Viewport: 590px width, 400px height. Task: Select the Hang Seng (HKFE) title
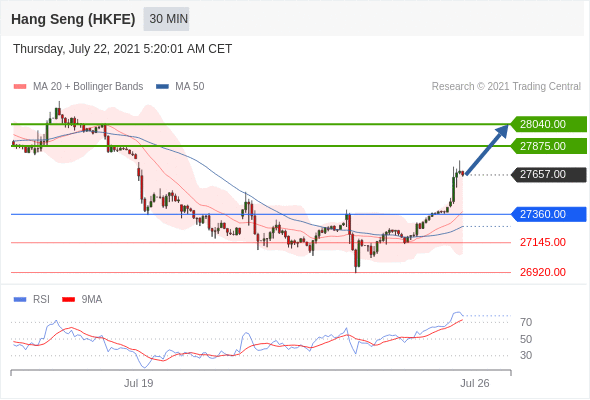(73, 19)
